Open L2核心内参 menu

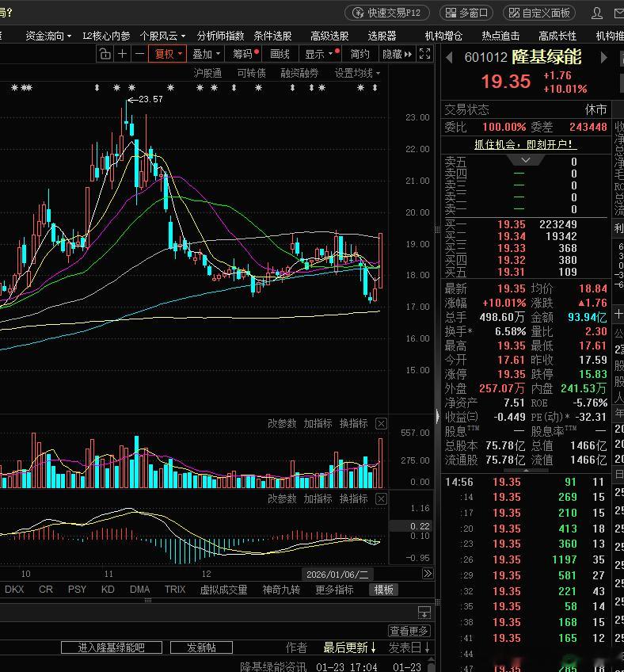pyautogui.click(x=106, y=36)
